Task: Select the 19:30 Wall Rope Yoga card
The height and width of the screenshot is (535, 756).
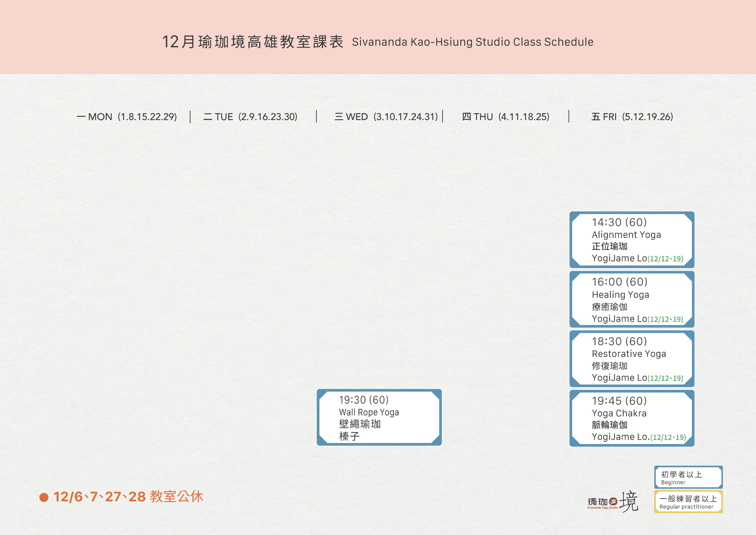Action: (x=379, y=417)
